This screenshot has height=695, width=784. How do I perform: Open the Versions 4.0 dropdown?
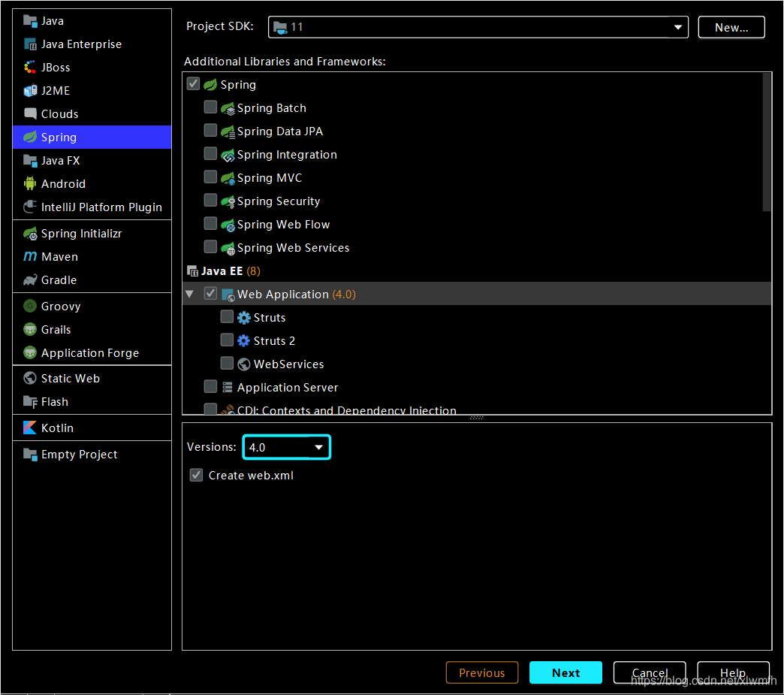click(x=287, y=447)
